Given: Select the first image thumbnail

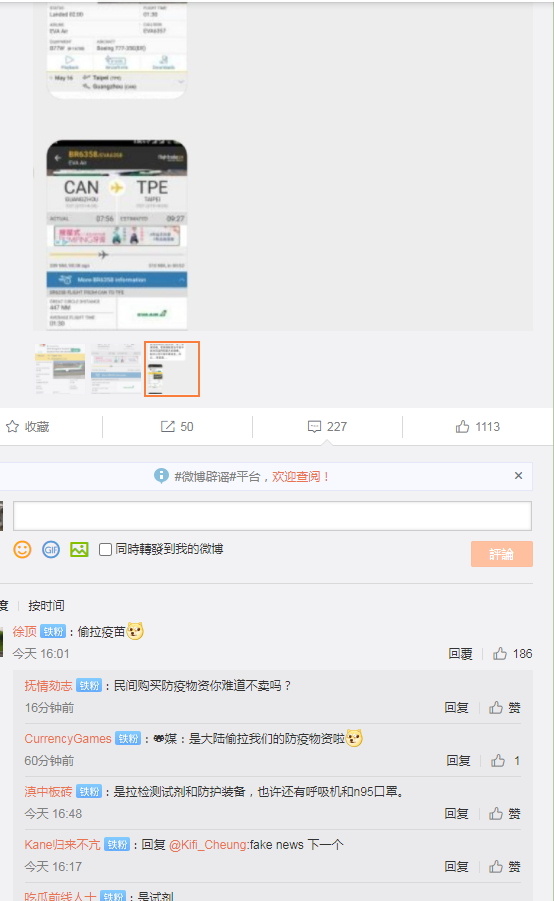Looking at the screenshot, I should click(x=60, y=369).
